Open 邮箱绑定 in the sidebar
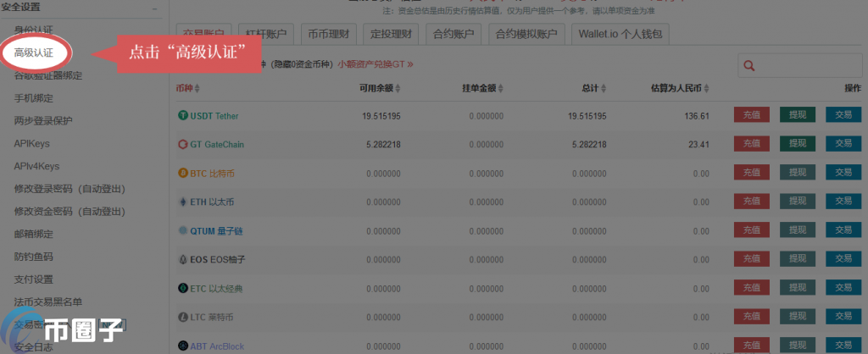Viewport: 868px width, 354px height. (34, 234)
